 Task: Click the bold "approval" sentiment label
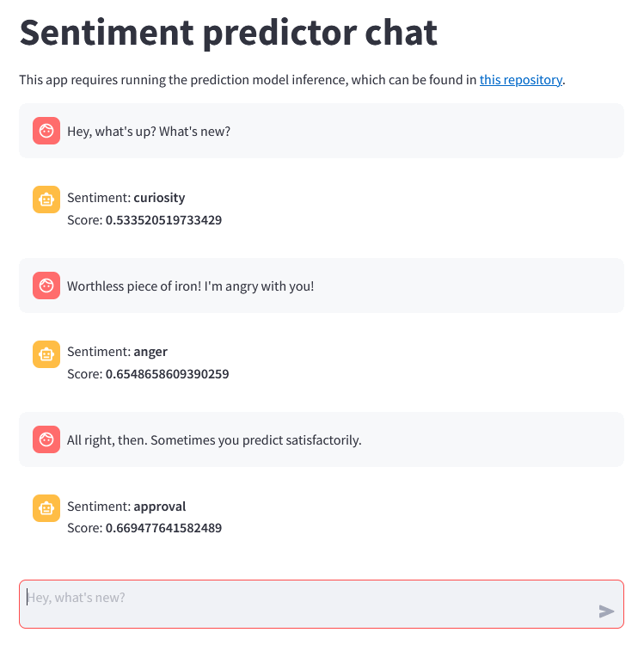pos(160,507)
